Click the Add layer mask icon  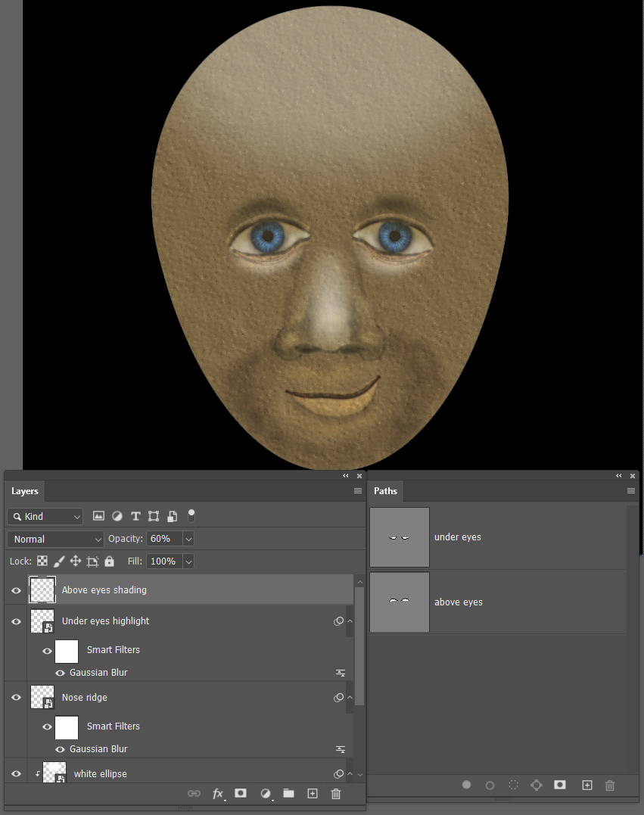(241, 794)
